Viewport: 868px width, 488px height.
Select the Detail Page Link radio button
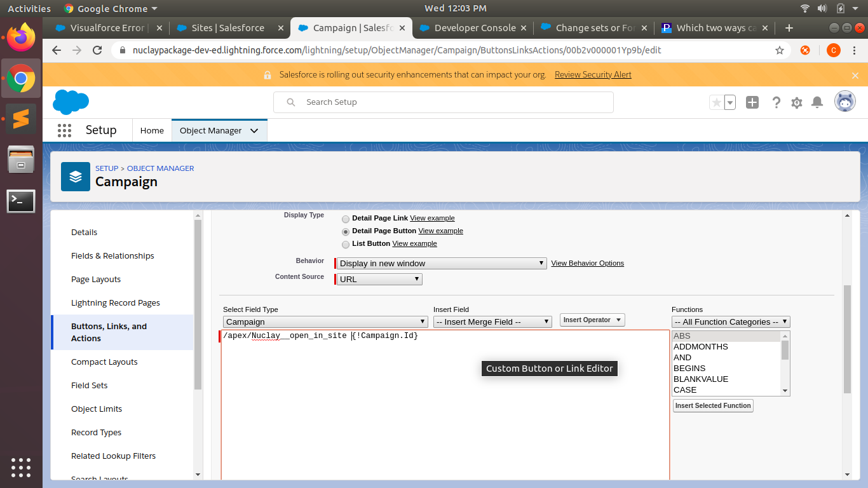point(346,219)
